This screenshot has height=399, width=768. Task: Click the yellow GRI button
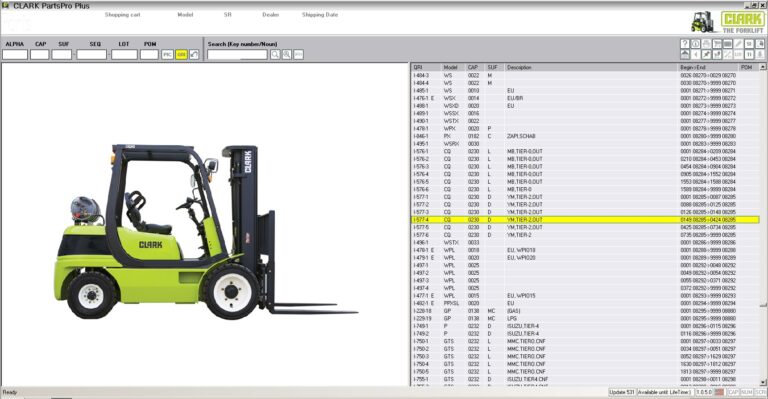click(181, 54)
